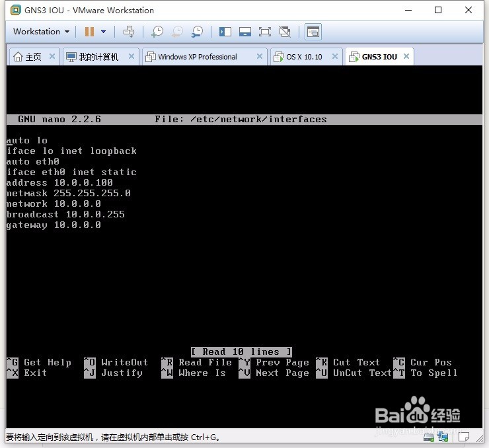Click the 'address 10.0.0.100' line
The width and height of the screenshot is (489, 448).
[x=59, y=182]
